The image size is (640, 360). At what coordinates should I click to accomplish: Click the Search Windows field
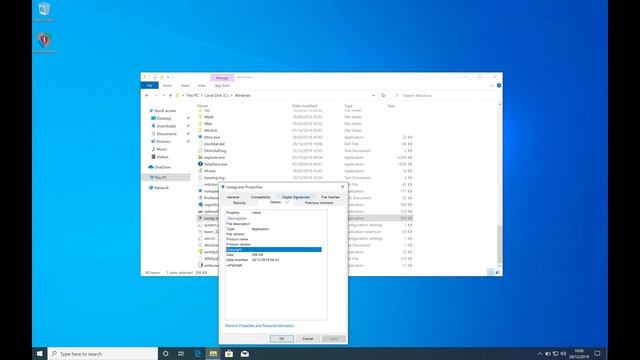tap(445, 96)
